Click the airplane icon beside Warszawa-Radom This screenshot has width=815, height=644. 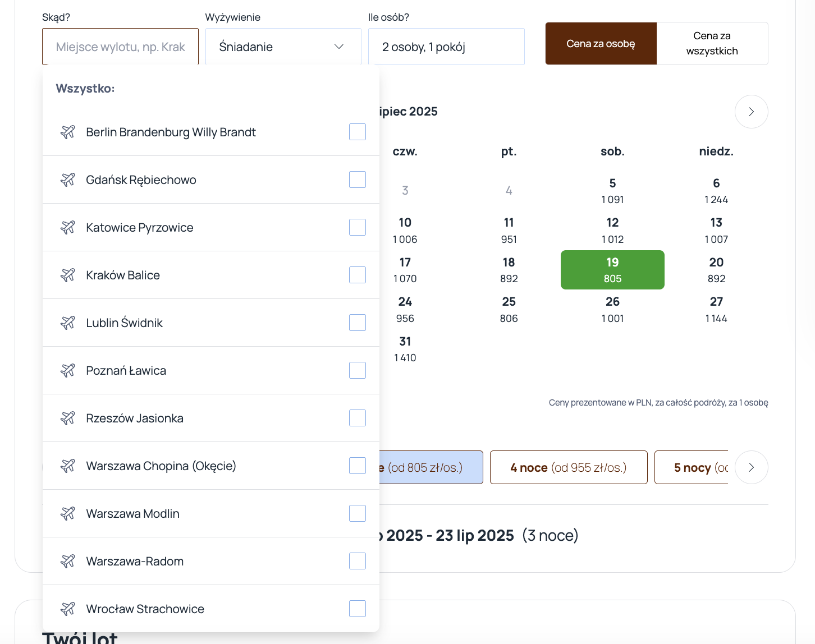click(x=68, y=561)
